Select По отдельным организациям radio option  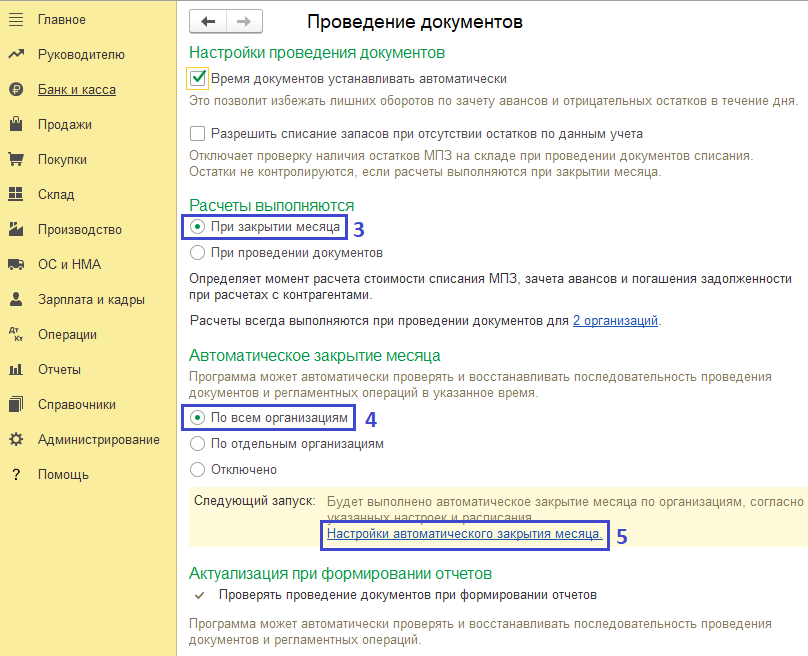[x=198, y=443]
